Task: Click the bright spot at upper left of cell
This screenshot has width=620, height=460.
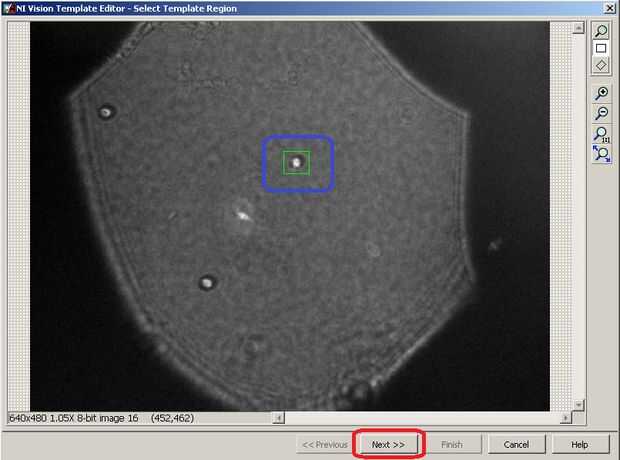Action: [106, 112]
